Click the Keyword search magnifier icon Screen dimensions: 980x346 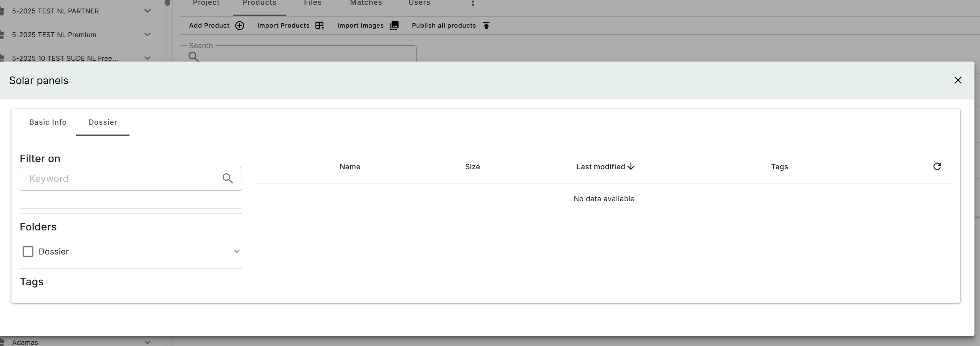tap(227, 178)
